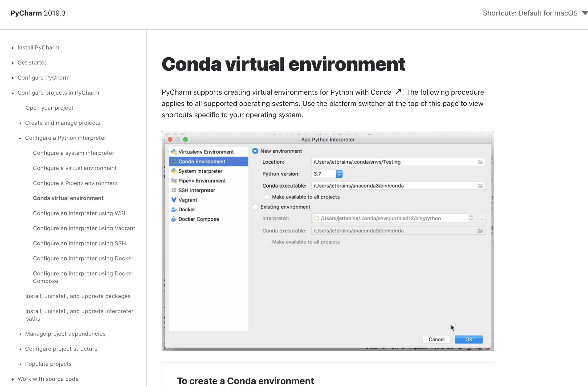Expand Configure project structure
The image size is (588, 387).
coord(20,349)
